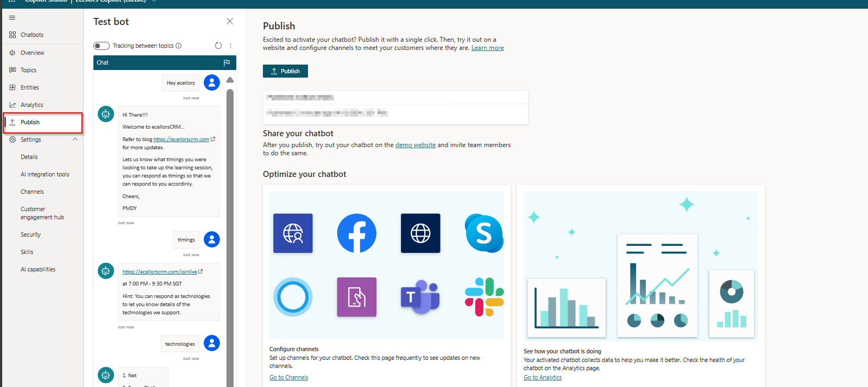Click the Cortana circle channel icon

pyautogui.click(x=293, y=297)
